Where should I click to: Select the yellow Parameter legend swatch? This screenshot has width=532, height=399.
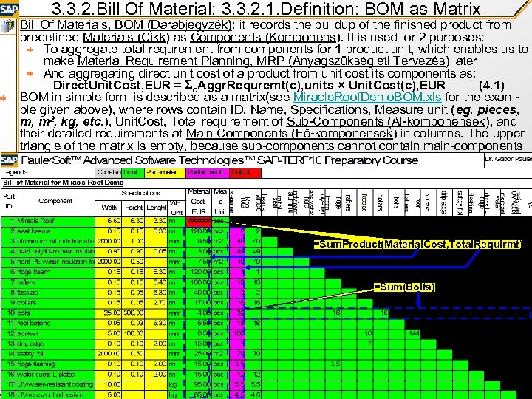(x=166, y=173)
